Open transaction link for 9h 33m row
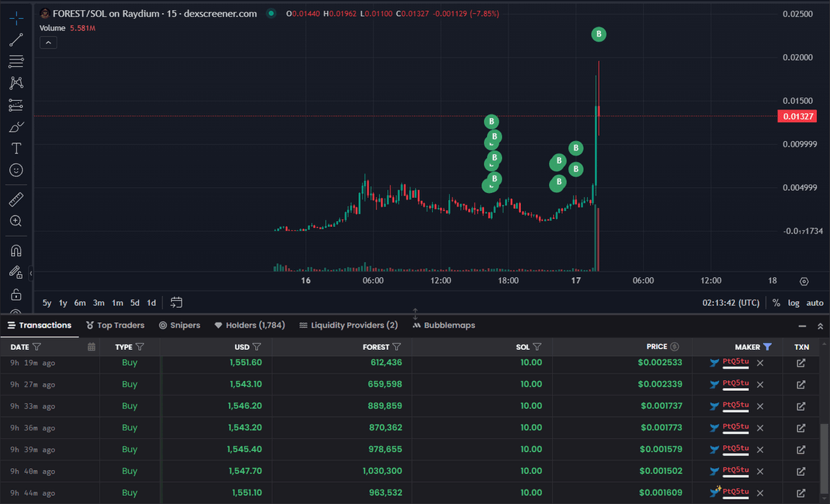The height and width of the screenshot is (504, 830). pyautogui.click(x=801, y=406)
